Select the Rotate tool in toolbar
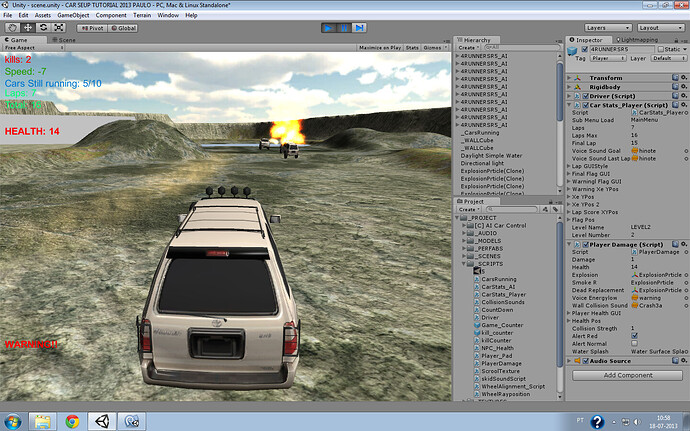The width and height of the screenshot is (690, 431). click(43, 28)
